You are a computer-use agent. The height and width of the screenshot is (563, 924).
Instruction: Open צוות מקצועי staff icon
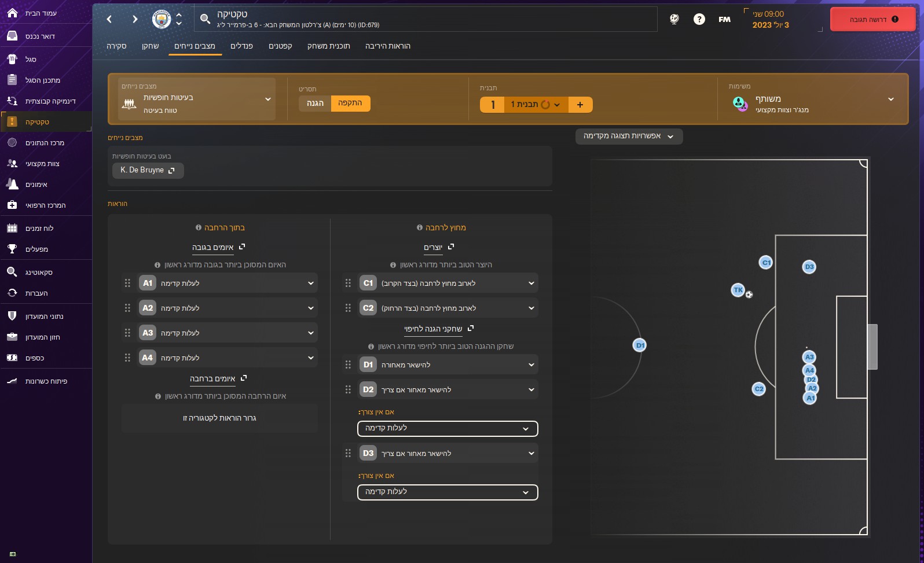coord(12,163)
